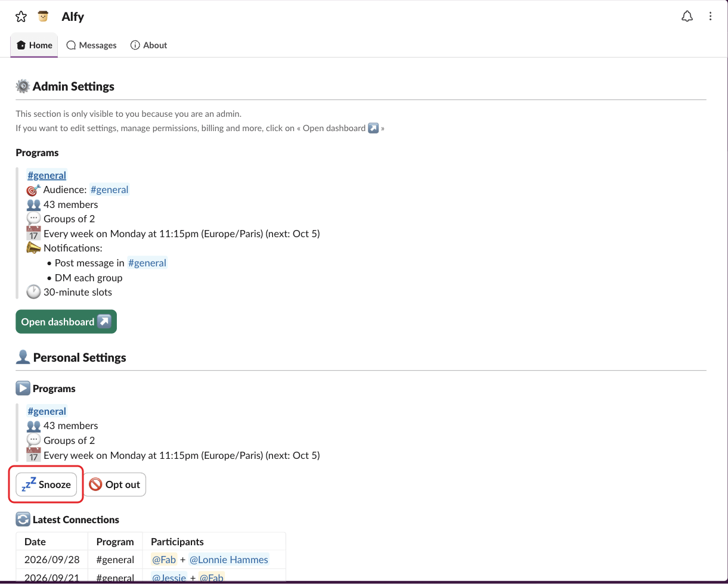Click the @Jessie mention
The image size is (728, 584).
(x=169, y=577)
